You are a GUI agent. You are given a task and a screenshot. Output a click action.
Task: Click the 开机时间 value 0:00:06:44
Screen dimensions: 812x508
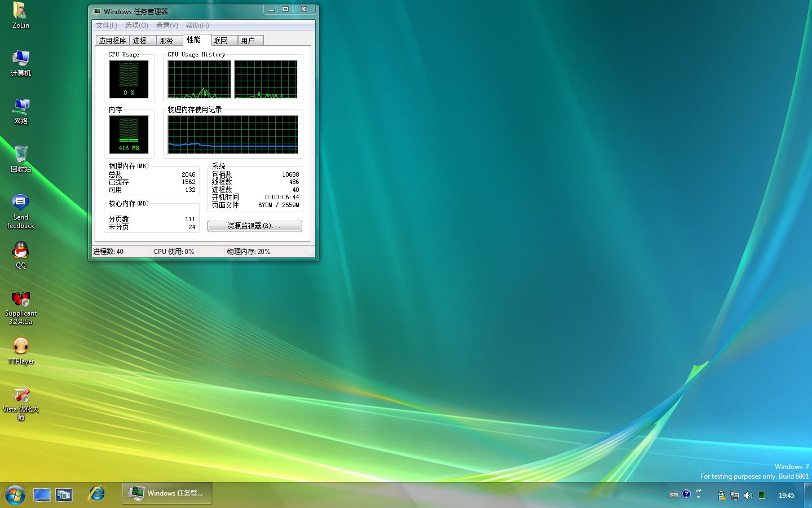282,197
